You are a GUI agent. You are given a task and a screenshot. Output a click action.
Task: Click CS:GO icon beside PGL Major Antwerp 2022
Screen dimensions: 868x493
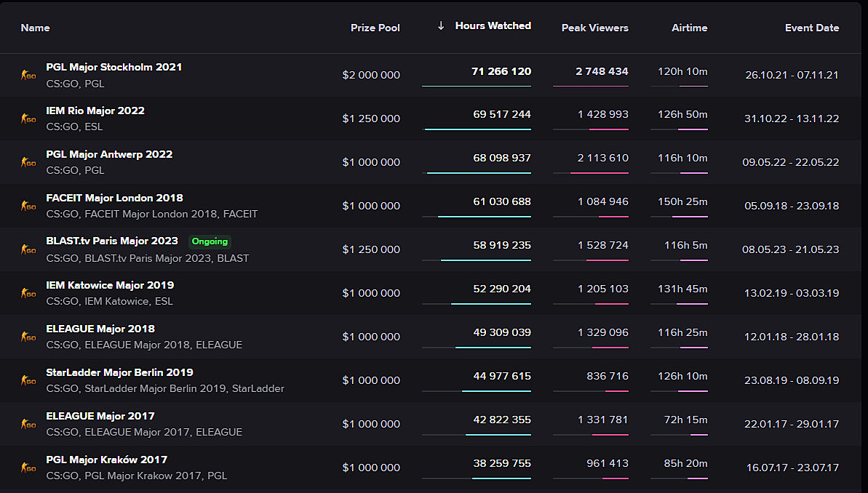[28, 162]
